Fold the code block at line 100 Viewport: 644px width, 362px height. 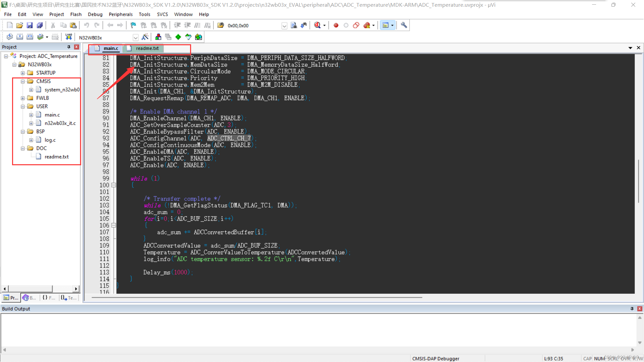pyautogui.click(x=114, y=185)
